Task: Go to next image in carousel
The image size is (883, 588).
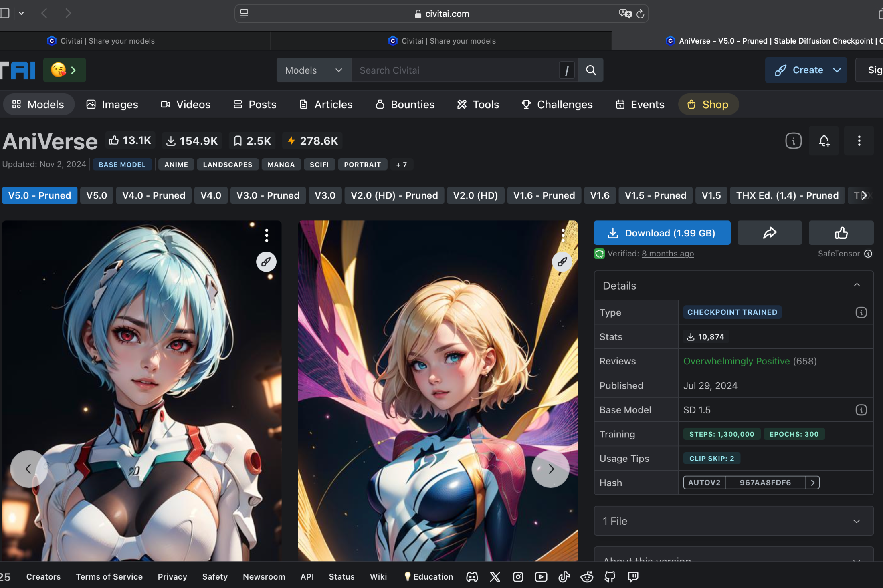Action: tap(551, 469)
